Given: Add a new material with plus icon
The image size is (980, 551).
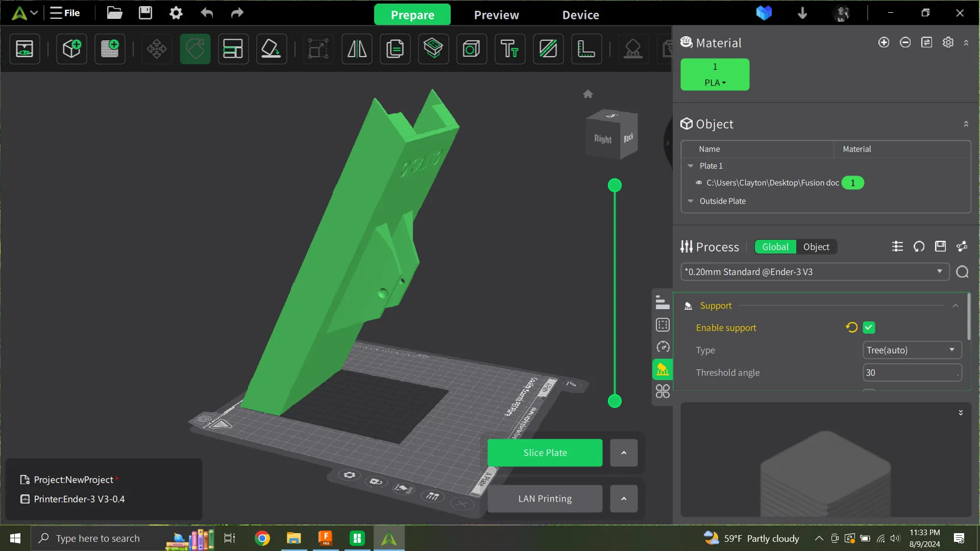Looking at the screenshot, I should pyautogui.click(x=884, y=42).
